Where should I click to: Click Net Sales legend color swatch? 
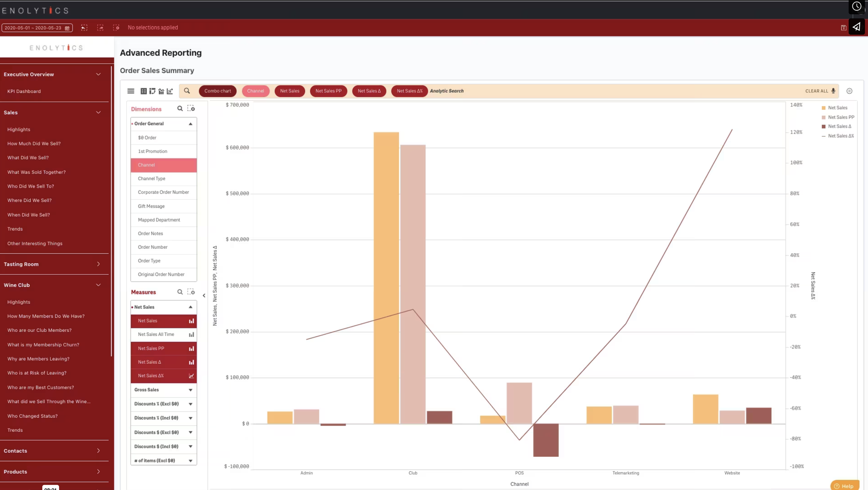[824, 108]
